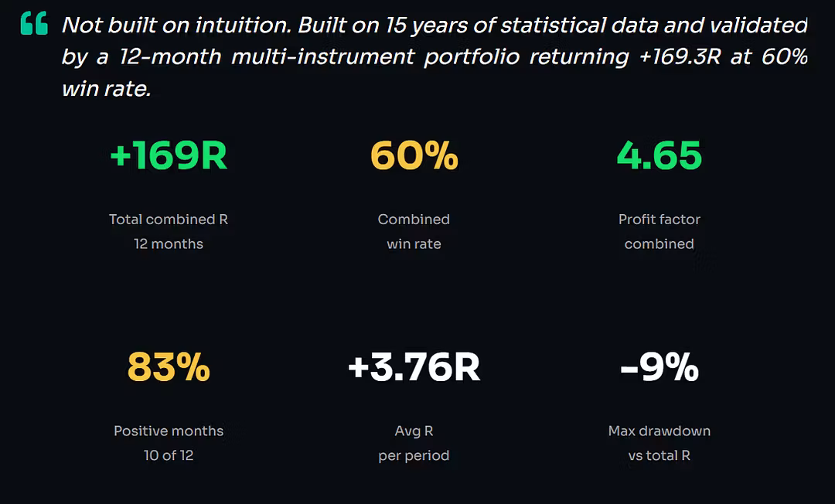Select the yellow 60% figure
The height and width of the screenshot is (504, 835).
[x=414, y=155]
